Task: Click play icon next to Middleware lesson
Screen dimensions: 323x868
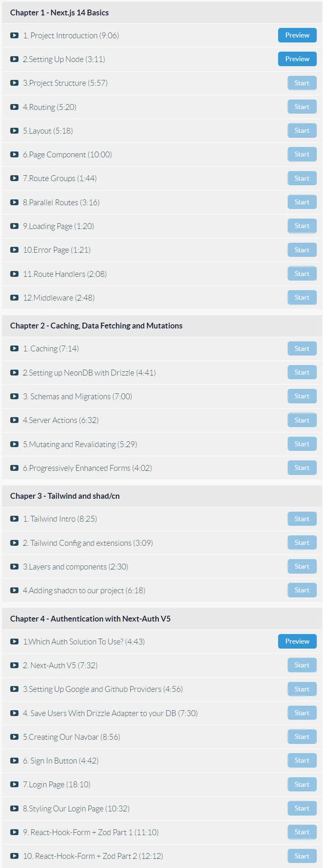Action: [14, 298]
